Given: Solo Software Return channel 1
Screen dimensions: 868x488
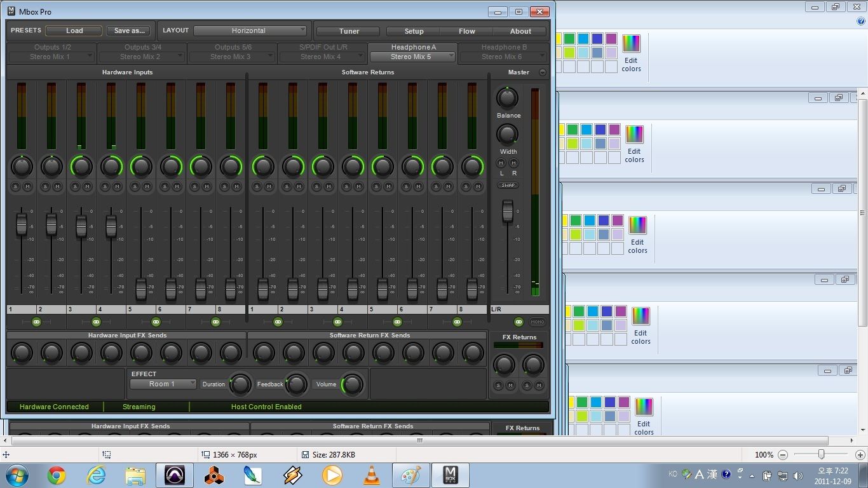Looking at the screenshot, I should coord(257,186).
